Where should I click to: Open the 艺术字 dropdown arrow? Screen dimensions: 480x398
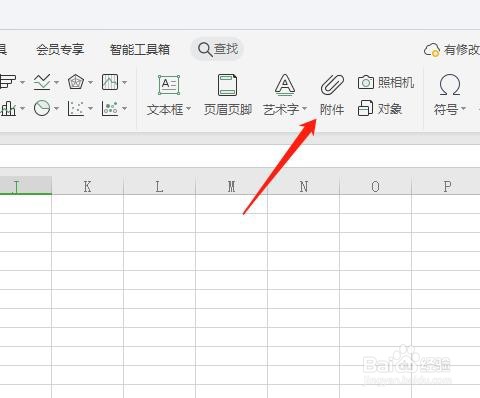pyautogui.click(x=304, y=109)
